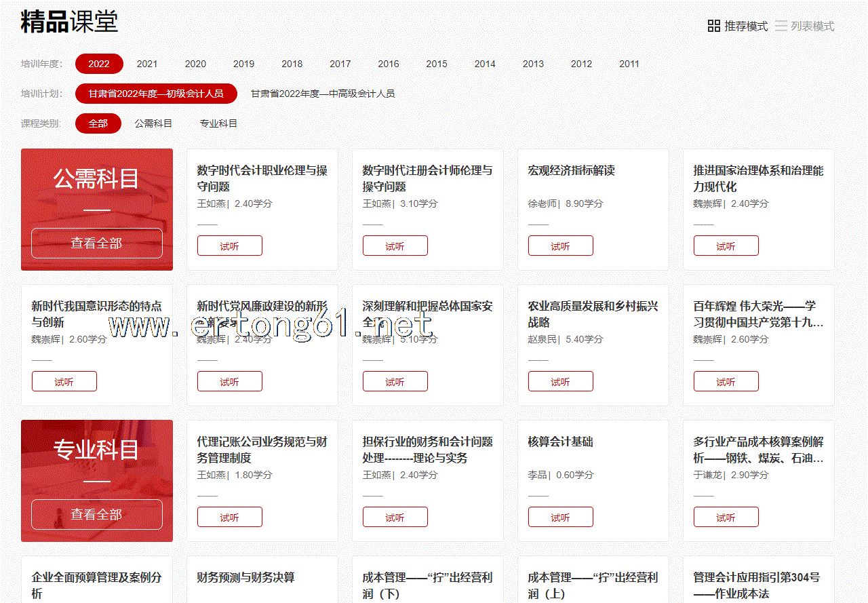The height and width of the screenshot is (603, 868).
Task: Filter courses by 专业科目 category
Action: pos(218,123)
